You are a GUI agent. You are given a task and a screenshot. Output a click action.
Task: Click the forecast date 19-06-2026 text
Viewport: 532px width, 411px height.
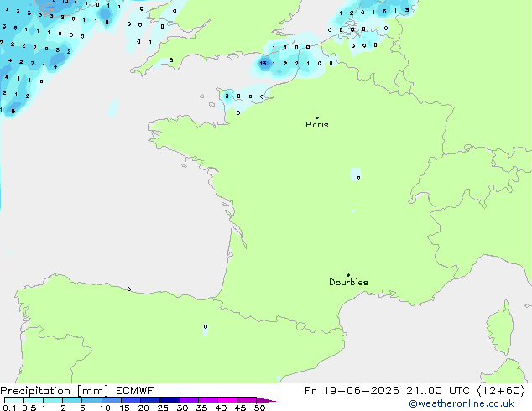[361, 391]
